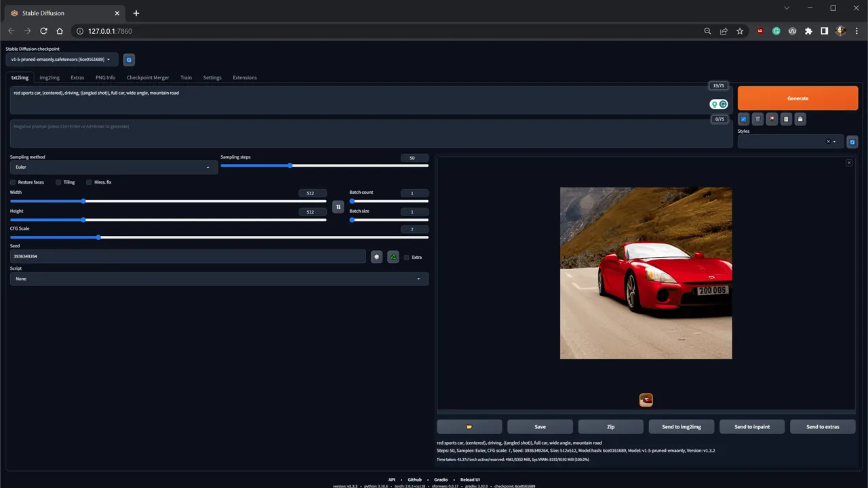Select the txt2img tab
868x488 pixels.
pyautogui.click(x=20, y=77)
